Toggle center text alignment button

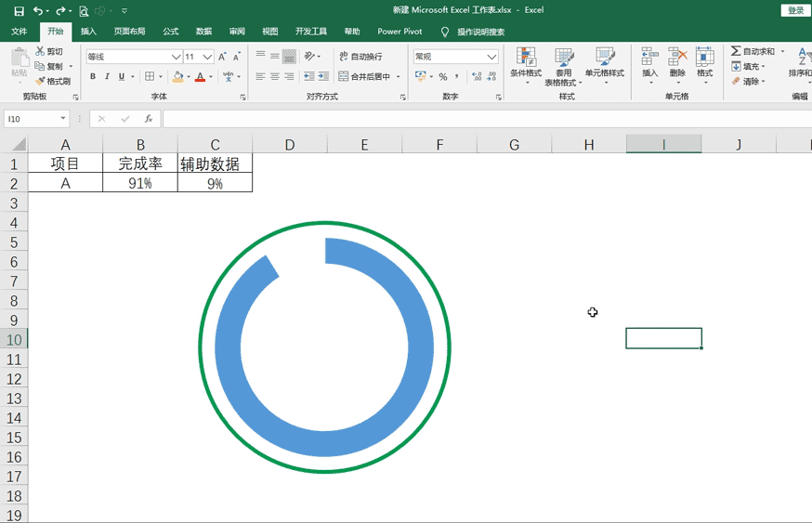tap(275, 76)
